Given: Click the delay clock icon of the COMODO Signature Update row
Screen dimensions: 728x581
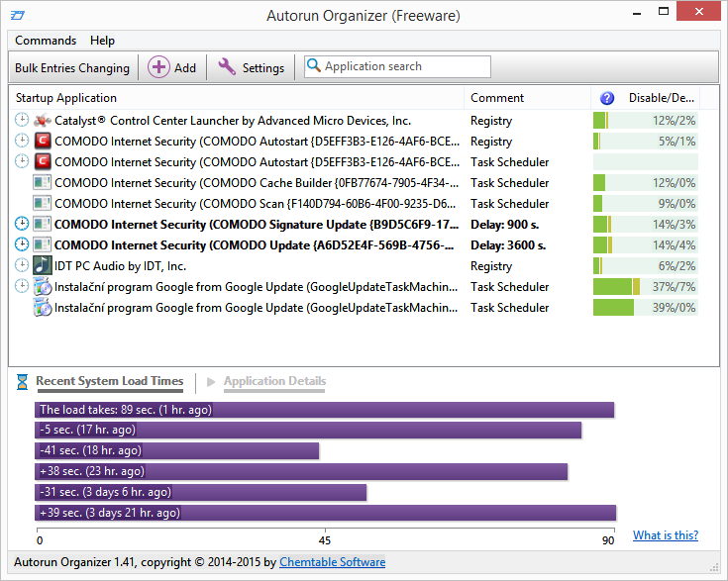Looking at the screenshot, I should pyautogui.click(x=22, y=224).
